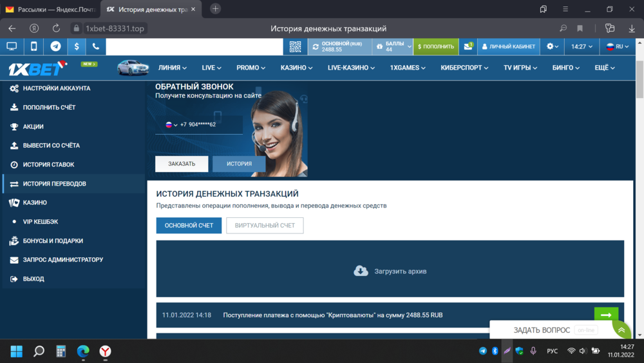Open Windows taskbar search
Viewport: 644px width, 363px height.
(x=39, y=351)
